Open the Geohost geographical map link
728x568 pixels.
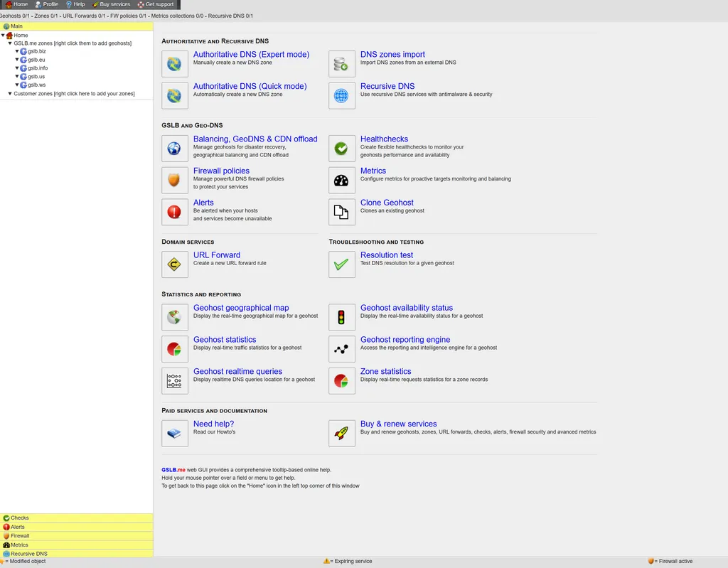pyautogui.click(x=241, y=308)
